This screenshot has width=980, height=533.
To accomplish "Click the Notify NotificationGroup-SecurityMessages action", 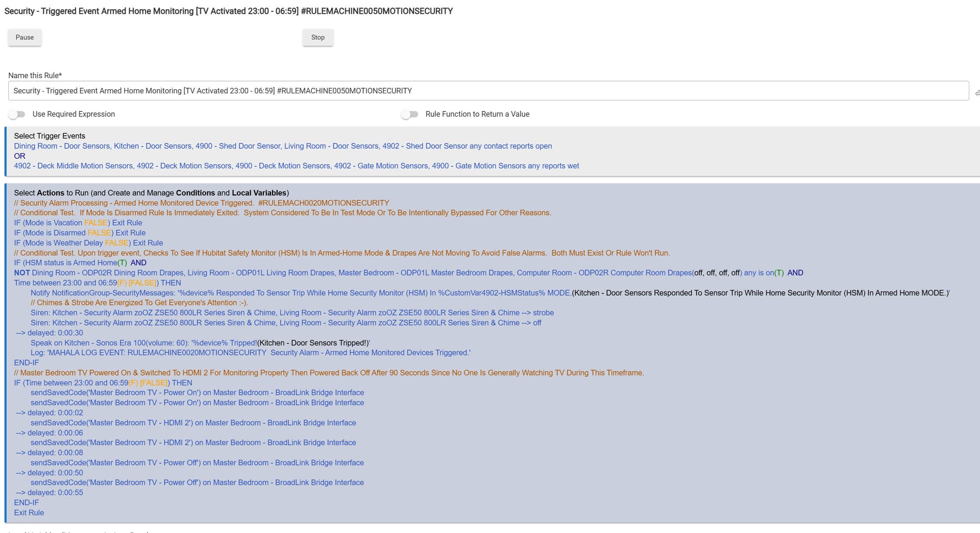I will tap(300, 293).
